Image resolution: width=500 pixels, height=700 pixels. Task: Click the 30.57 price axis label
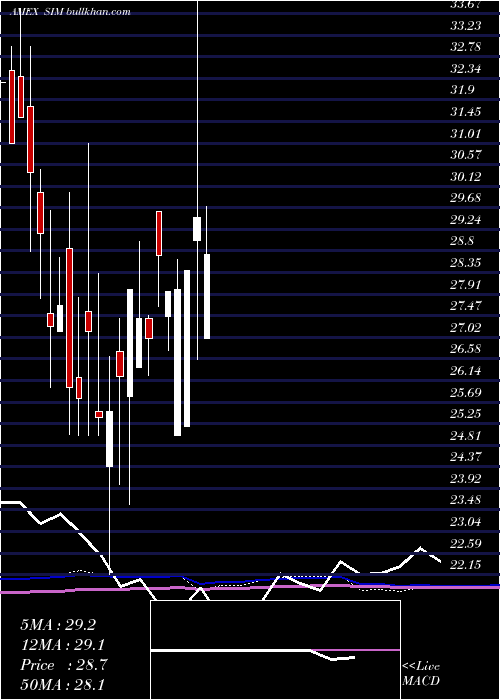point(466,155)
